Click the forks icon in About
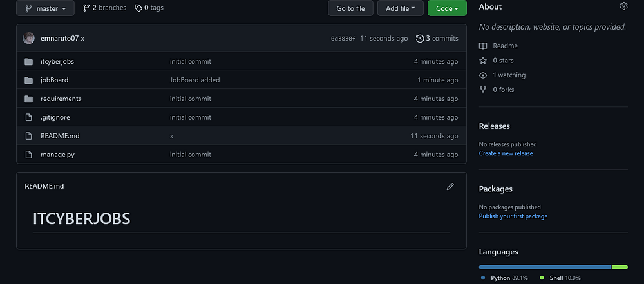Viewport: 644px width, 284px height. [x=483, y=90]
